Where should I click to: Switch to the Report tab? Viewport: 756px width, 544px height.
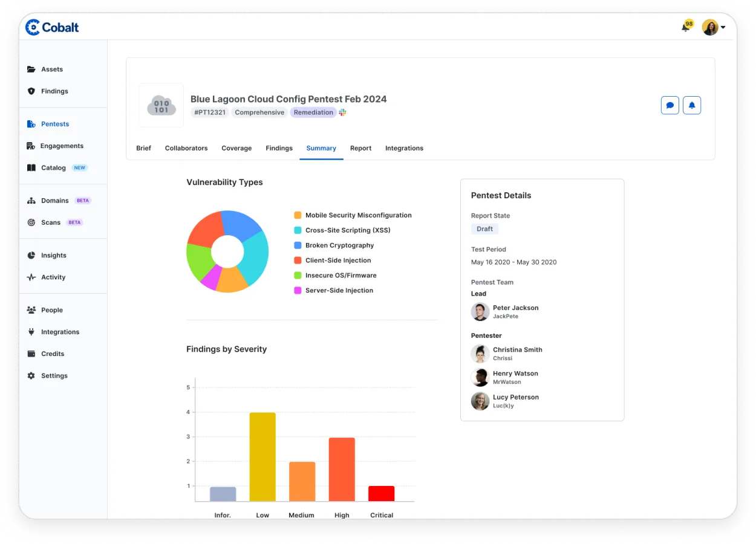(x=360, y=148)
